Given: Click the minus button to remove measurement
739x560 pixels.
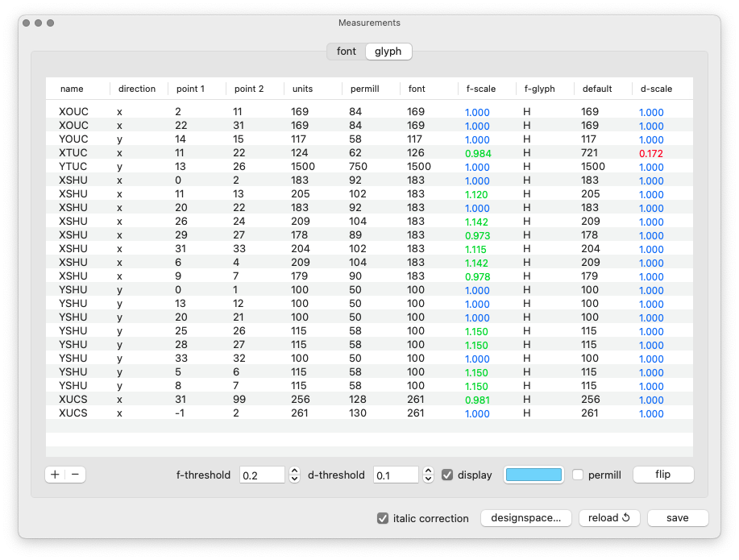Looking at the screenshot, I should (x=75, y=475).
